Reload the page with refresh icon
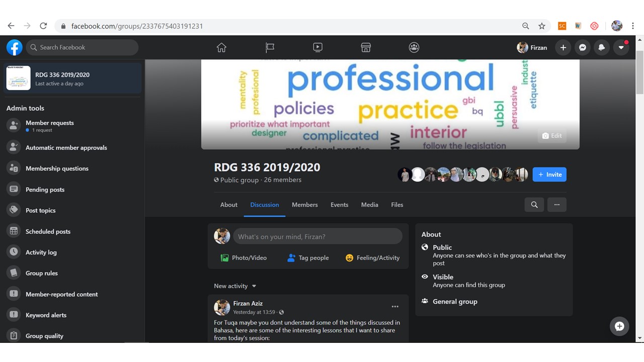This screenshot has height=362, width=644. 43,26
